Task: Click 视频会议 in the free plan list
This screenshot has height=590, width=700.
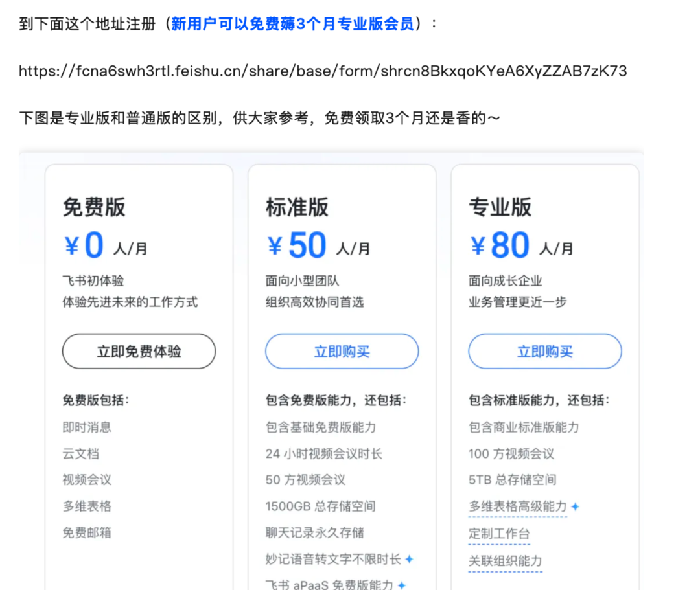Action: click(x=87, y=480)
